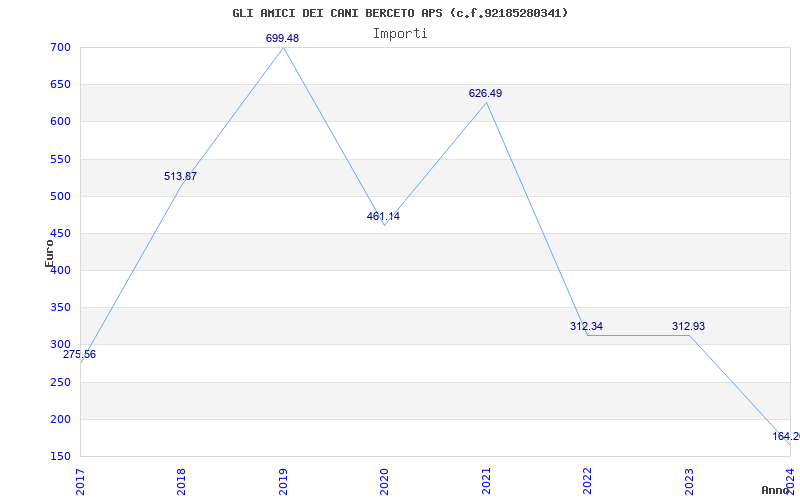Click the 2020 x-axis label
This screenshot has width=800, height=500.
point(384,482)
